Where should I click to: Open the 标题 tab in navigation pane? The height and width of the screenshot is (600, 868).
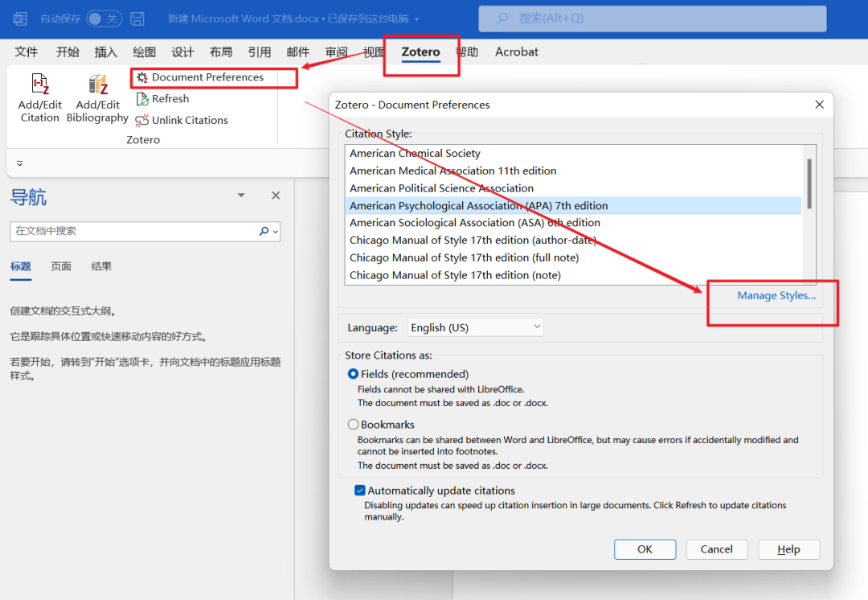tap(20, 266)
